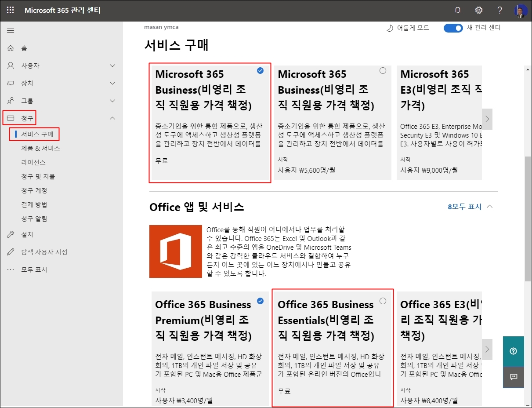
Task: Click 무료 under Office 365 Business Essentials
Action: tap(284, 391)
